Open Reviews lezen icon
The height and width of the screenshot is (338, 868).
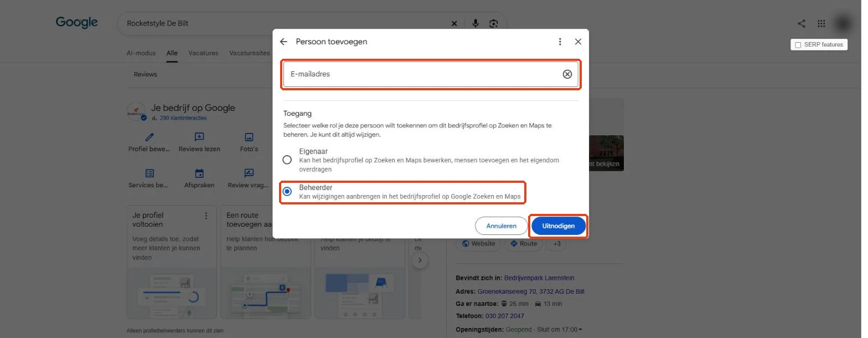[199, 137]
